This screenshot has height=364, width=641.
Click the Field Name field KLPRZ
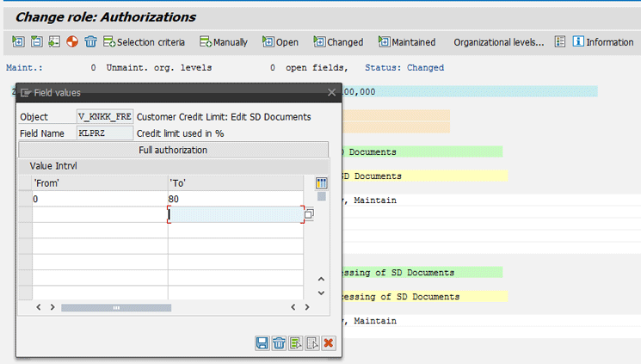(x=105, y=133)
